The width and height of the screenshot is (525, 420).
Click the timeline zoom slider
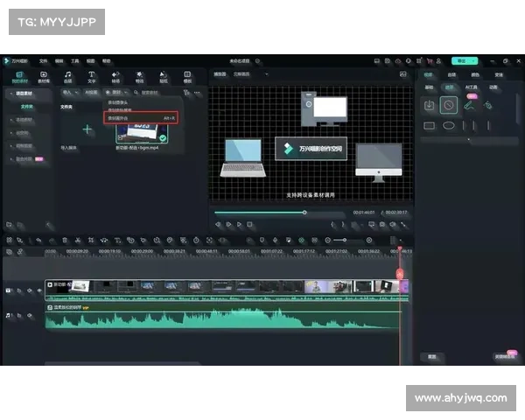pos(346,240)
